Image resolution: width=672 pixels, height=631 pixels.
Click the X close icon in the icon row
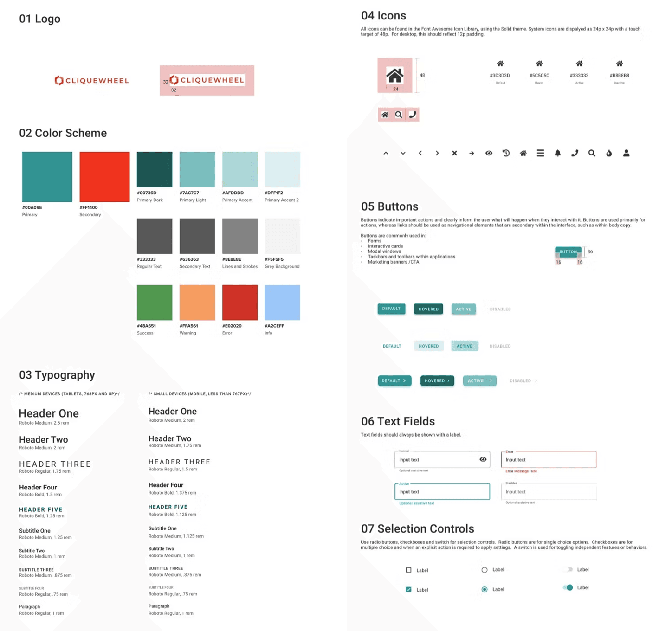(454, 153)
